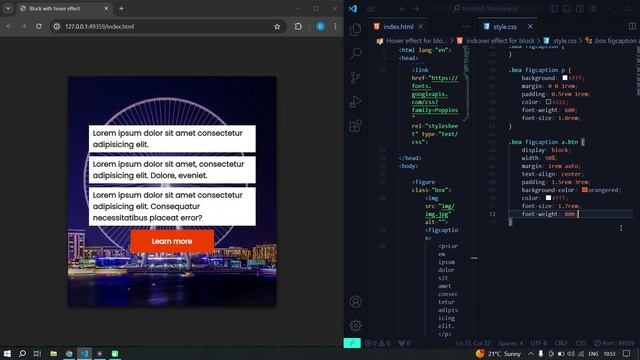Open the VS Code Search view
640x360 pixels.
point(356,53)
